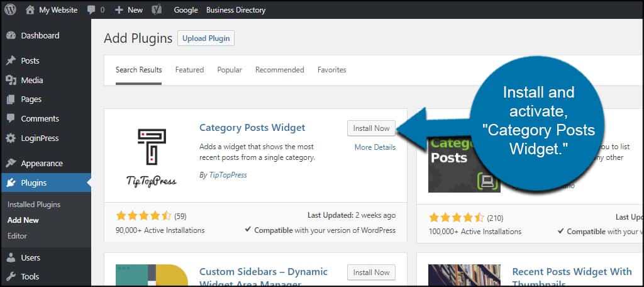This screenshot has height=287, width=644.
Task: Switch to Recommended plugins tab
Action: coord(280,70)
